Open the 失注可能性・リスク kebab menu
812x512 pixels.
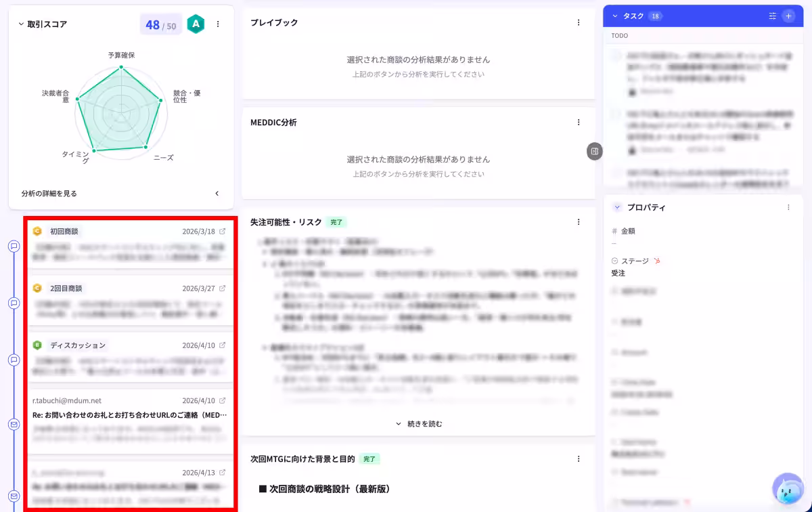click(x=579, y=222)
